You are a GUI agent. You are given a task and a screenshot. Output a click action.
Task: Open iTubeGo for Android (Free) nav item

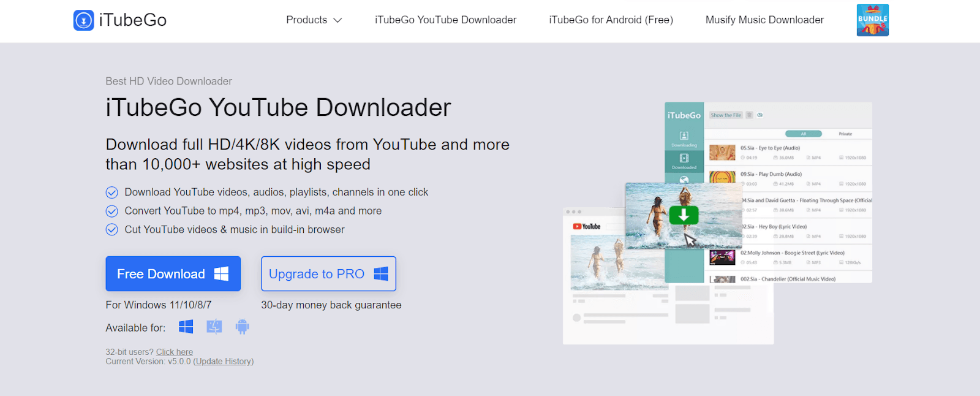click(x=611, y=20)
